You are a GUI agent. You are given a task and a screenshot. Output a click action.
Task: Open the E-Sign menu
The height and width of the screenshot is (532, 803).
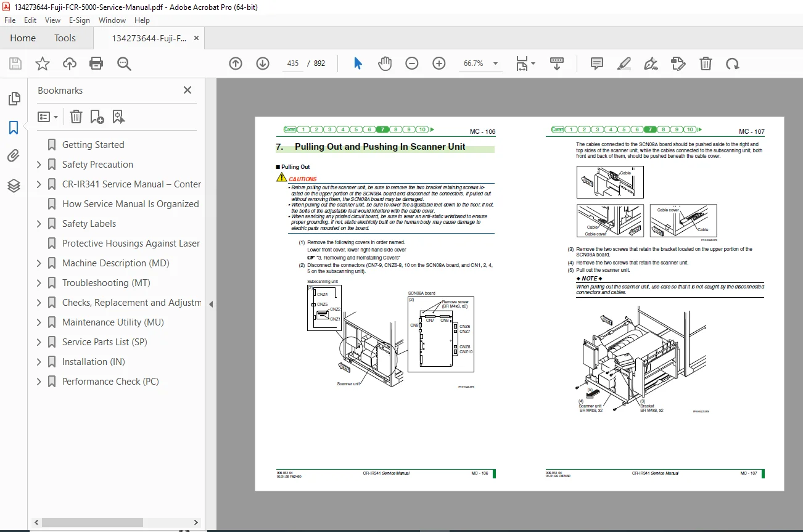[x=80, y=20]
